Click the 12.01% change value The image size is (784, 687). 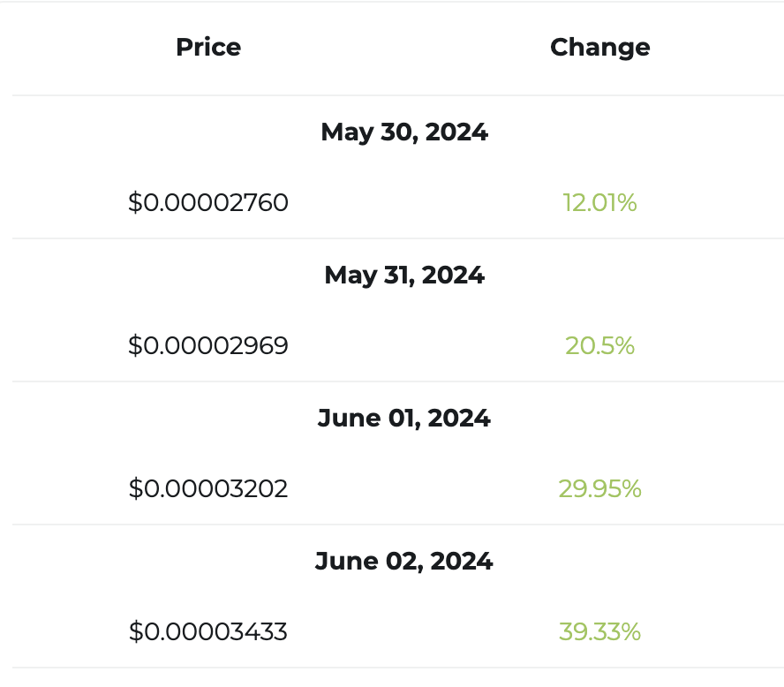(600, 203)
